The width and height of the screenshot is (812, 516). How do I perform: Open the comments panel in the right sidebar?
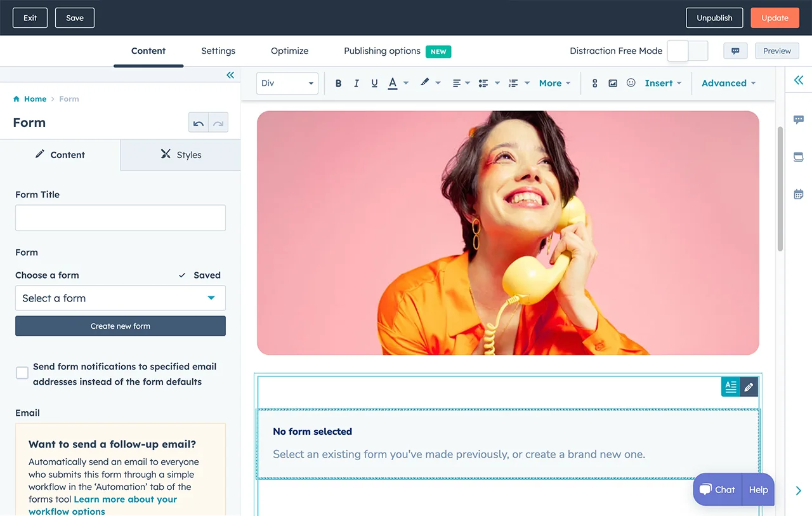pyautogui.click(x=799, y=119)
